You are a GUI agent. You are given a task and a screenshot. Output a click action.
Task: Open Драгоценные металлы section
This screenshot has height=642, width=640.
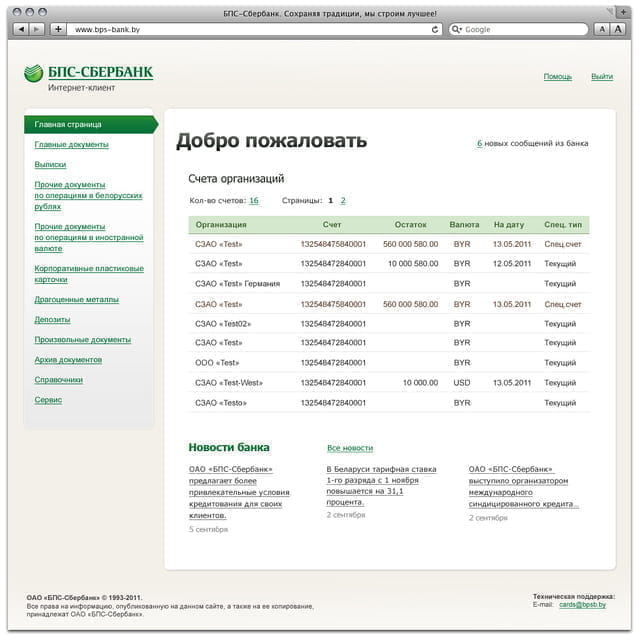[77, 300]
